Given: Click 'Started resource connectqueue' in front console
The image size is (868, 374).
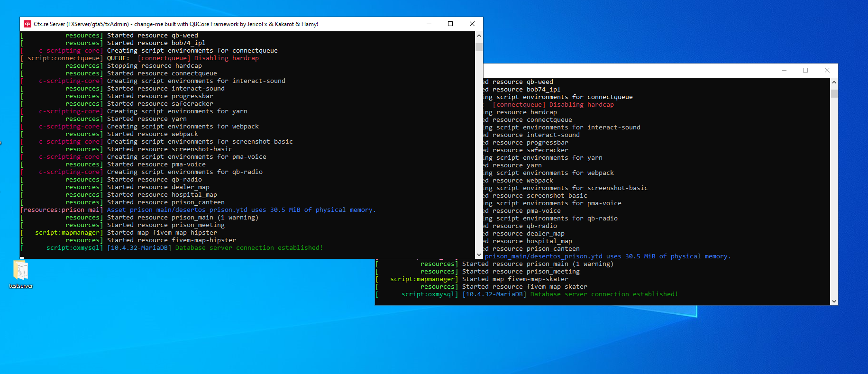Looking at the screenshot, I should (162, 73).
